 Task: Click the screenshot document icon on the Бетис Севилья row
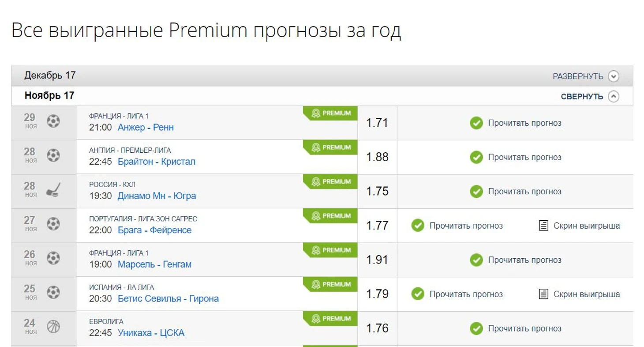pyautogui.click(x=544, y=294)
